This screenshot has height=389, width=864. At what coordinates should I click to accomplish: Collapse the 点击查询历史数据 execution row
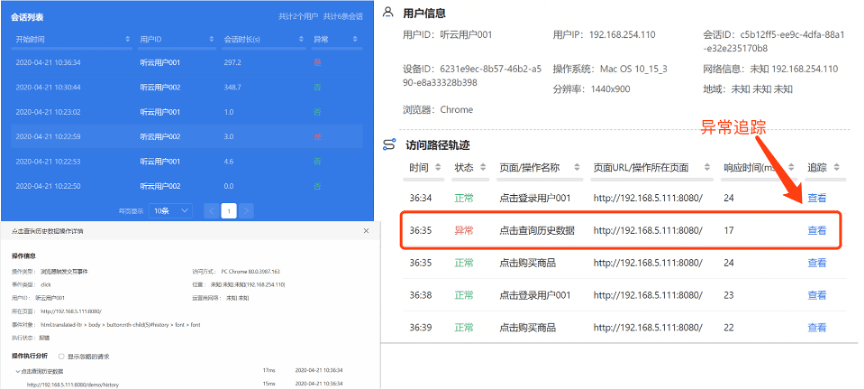coord(18,371)
